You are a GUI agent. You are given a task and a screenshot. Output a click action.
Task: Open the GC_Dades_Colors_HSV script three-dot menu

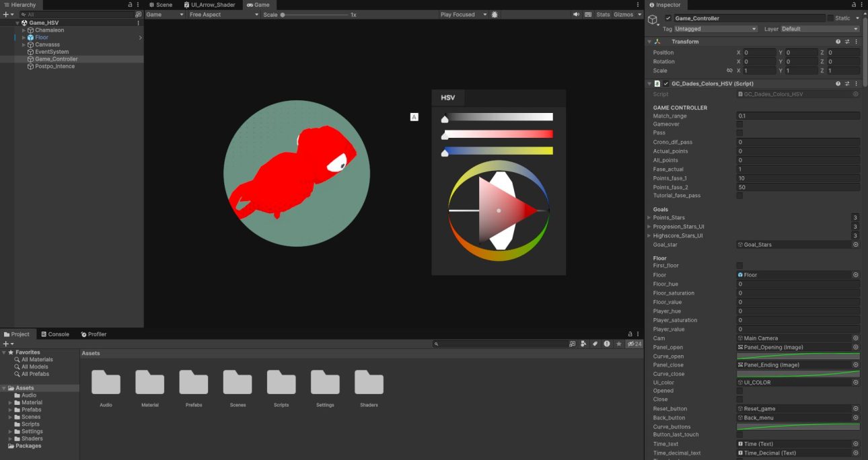pyautogui.click(x=856, y=83)
